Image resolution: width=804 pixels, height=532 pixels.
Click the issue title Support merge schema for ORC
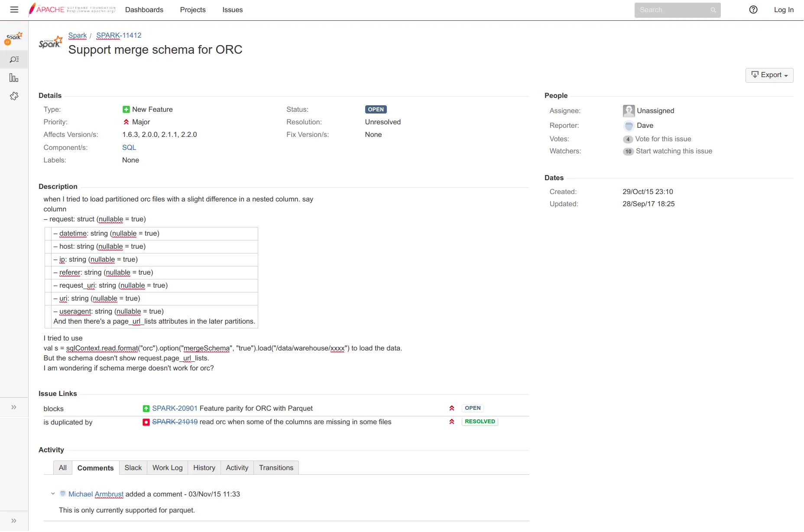[x=156, y=50]
